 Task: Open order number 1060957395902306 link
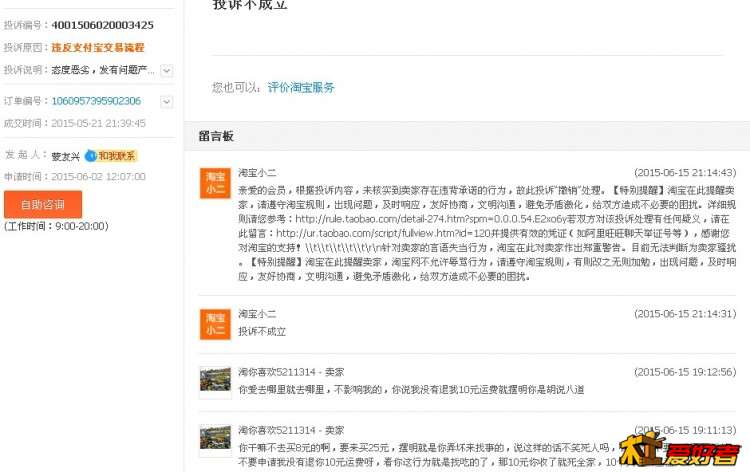click(x=96, y=101)
